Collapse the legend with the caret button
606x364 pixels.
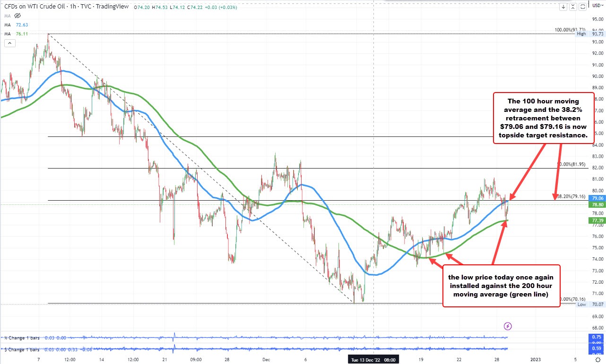coord(9,43)
